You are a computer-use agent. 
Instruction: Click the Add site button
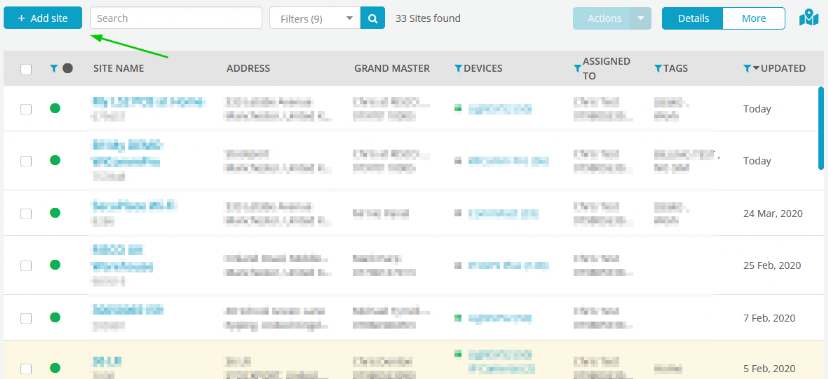tap(43, 18)
